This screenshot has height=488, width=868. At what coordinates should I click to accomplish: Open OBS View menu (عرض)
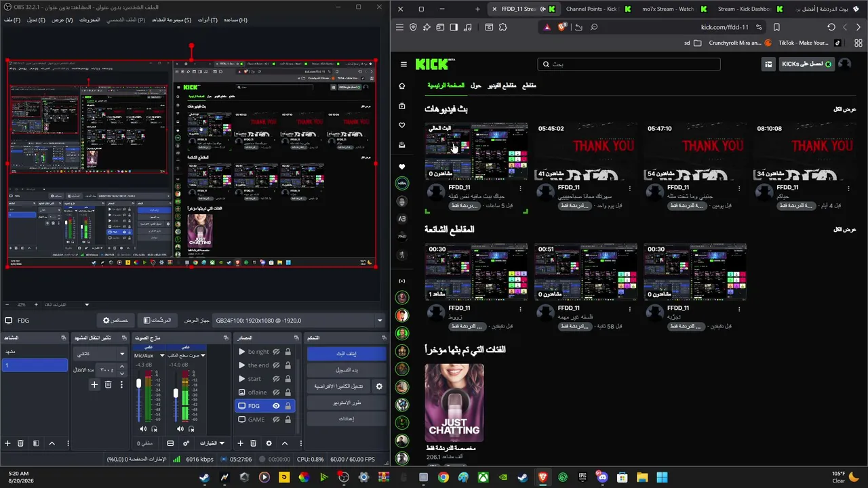pyautogui.click(x=62, y=20)
